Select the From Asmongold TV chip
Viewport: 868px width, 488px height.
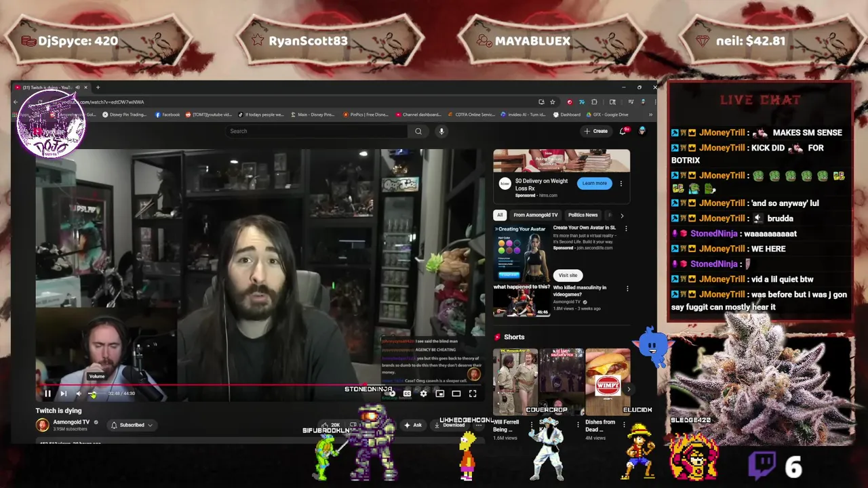(535, 215)
